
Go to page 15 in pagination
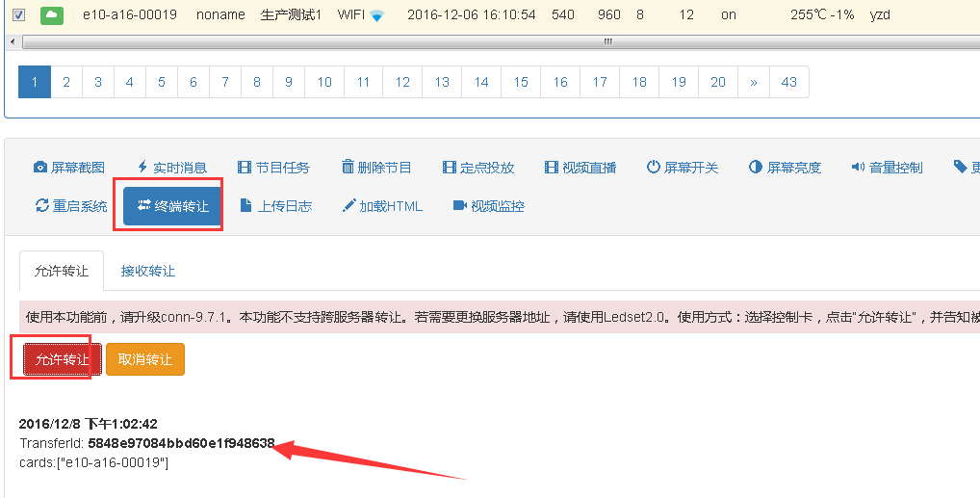[x=521, y=82]
